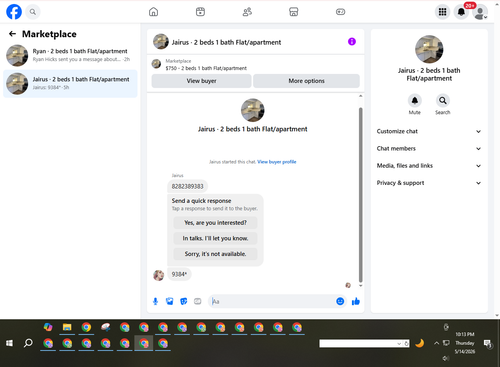Screen dimensions: 500x367
Task: Click the Aa message input field
Action: point(272,302)
